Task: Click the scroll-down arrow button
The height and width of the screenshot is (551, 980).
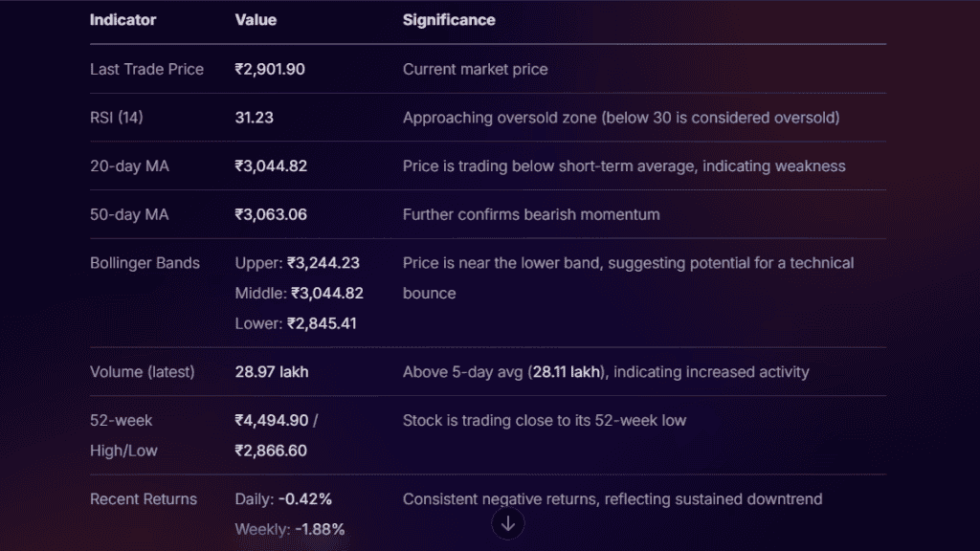Action: 508,522
